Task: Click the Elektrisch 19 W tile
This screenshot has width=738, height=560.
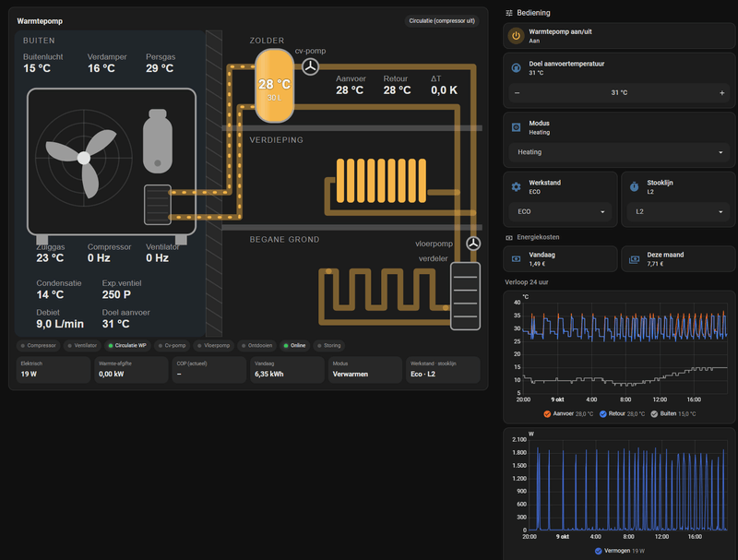Action: (53, 369)
